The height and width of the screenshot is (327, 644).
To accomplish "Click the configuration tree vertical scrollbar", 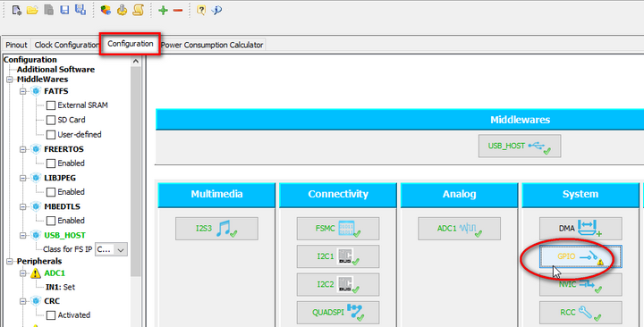I will (x=136, y=172).
